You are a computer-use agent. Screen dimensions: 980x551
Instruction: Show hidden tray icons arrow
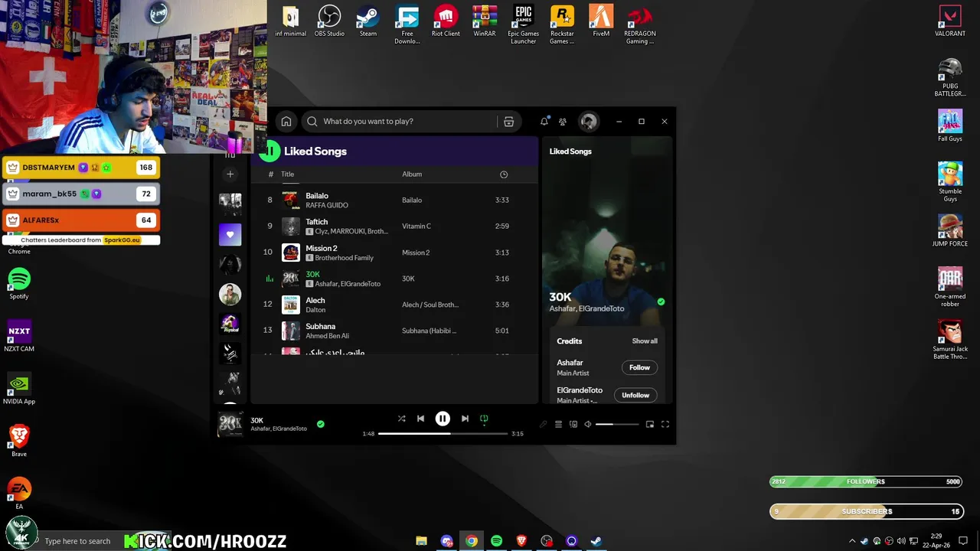[x=852, y=541]
